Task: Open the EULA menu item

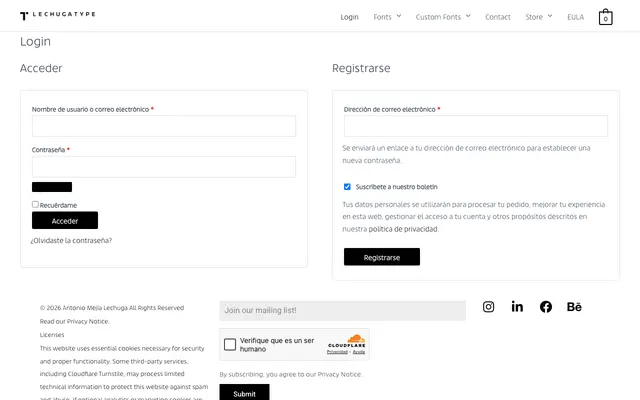Action: (575, 17)
